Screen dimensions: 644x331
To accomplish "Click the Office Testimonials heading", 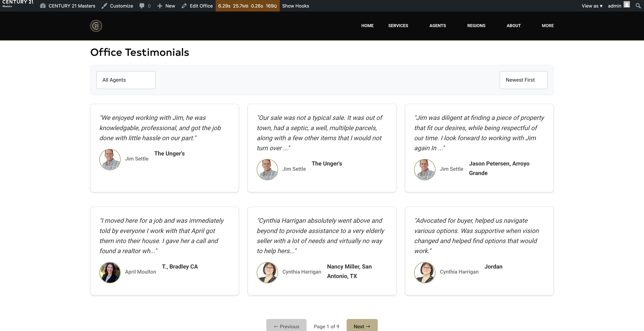I will click(x=139, y=52).
